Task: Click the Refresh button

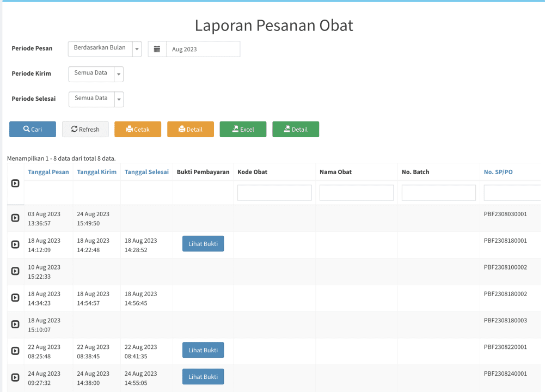Action: 85,129
